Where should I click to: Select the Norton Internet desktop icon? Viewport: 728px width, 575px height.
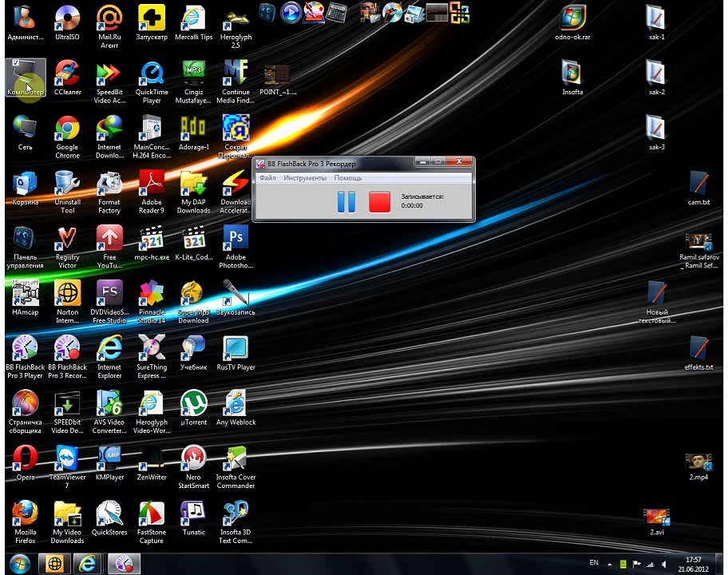(67, 303)
